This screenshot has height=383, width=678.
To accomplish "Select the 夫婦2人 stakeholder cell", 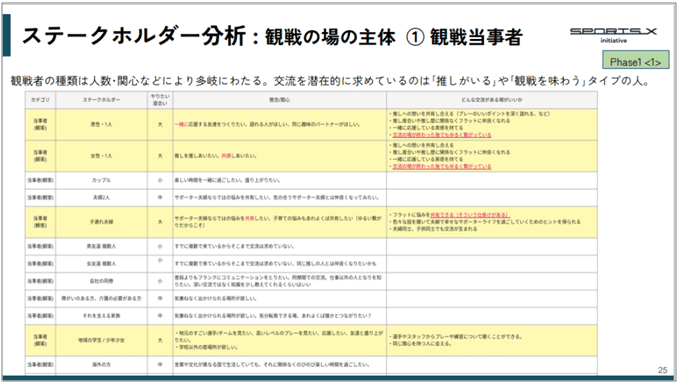I will tap(101, 198).
